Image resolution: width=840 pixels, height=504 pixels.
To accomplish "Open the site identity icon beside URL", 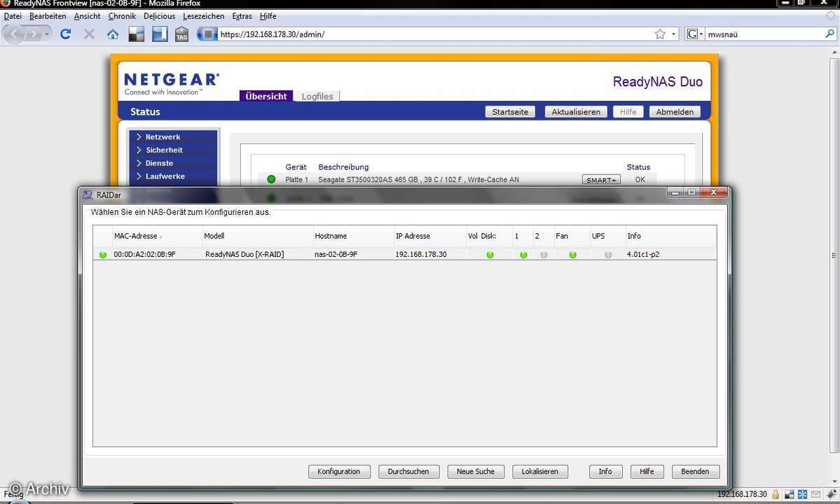I will click(x=207, y=34).
